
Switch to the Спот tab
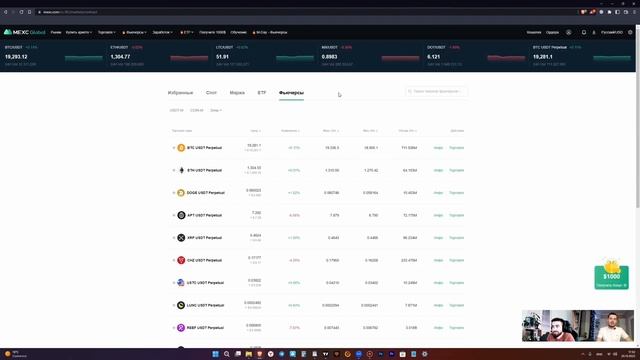pyautogui.click(x=211, y=93)
